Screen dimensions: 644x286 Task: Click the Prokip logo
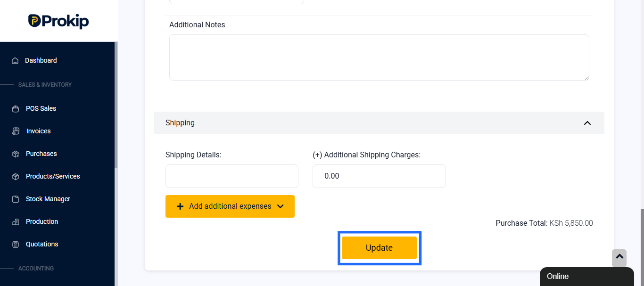pyautogui.click(x=58, y=21)
